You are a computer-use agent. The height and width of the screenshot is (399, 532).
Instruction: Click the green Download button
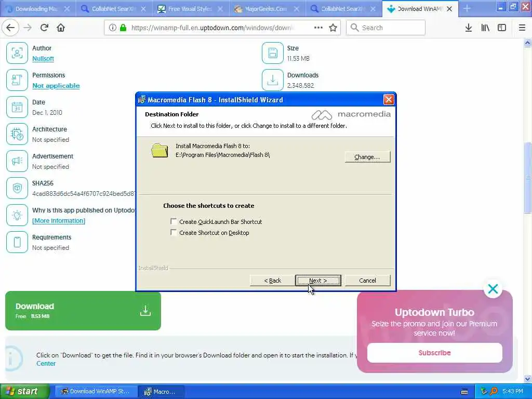tap(83, 311)
